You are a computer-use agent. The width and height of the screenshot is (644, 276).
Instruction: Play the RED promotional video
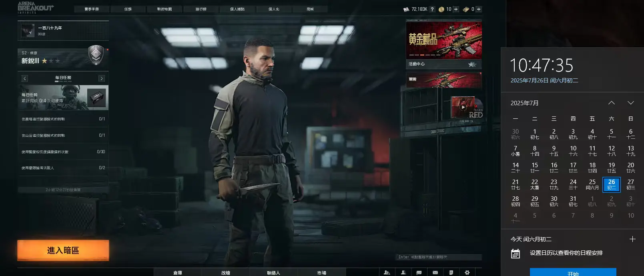click(x=463, y=107)
